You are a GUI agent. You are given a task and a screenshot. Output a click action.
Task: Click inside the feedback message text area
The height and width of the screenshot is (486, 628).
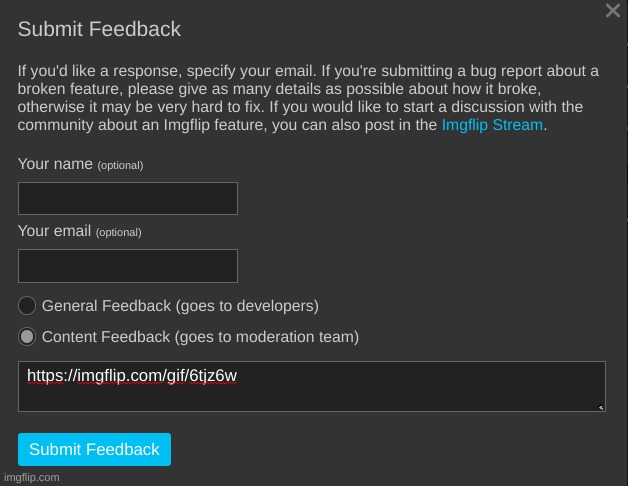click(312, 386)
